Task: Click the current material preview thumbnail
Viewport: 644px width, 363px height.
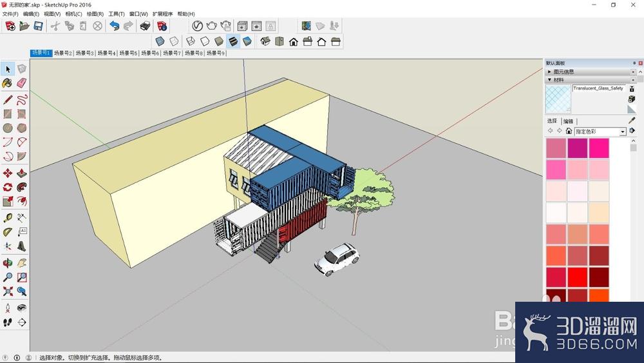Action: coord(558,99)
